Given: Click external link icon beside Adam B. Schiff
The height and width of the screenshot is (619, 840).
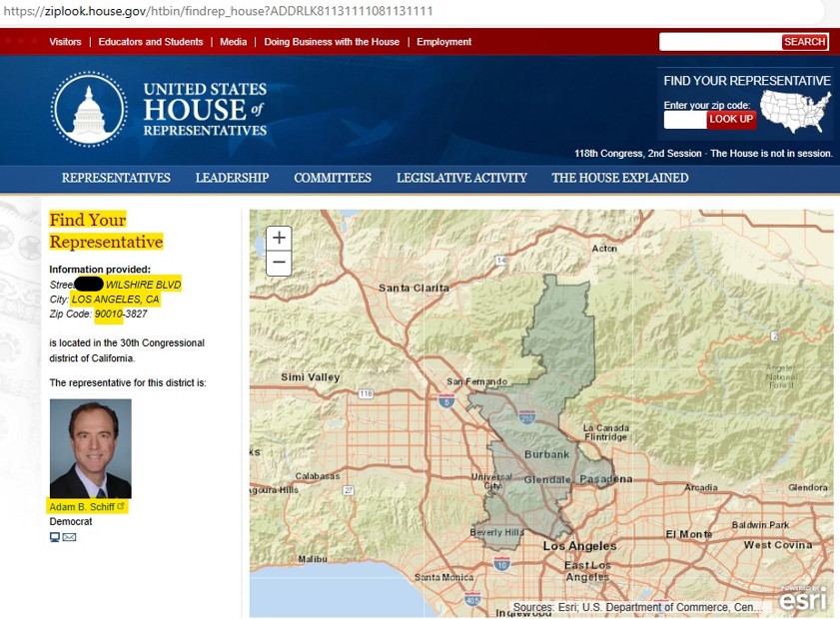Looking at the screenshot, I should [x=121, y=506].
